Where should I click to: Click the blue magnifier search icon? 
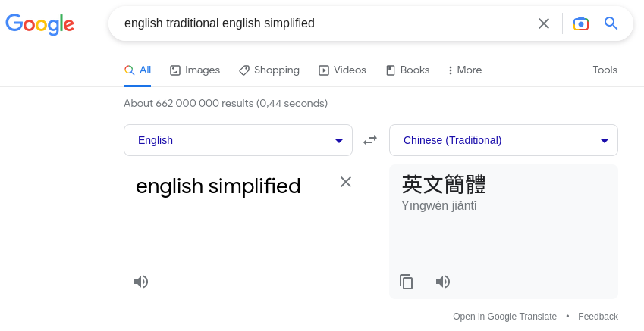point(611,23)
